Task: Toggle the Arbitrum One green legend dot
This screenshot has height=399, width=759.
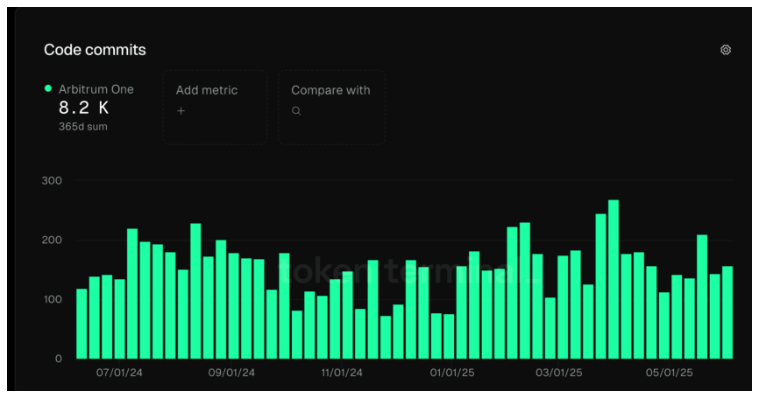Action: tap(48, 88)
